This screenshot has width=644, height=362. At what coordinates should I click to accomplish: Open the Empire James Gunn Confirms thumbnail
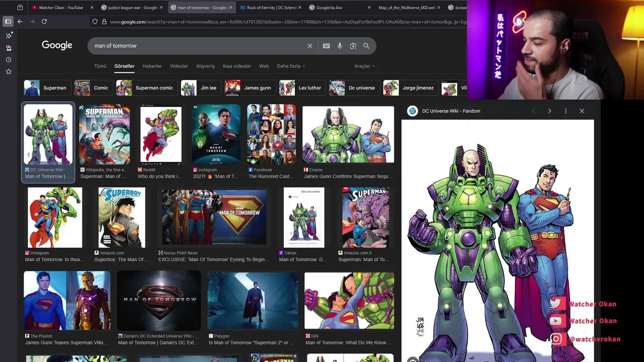348,134
